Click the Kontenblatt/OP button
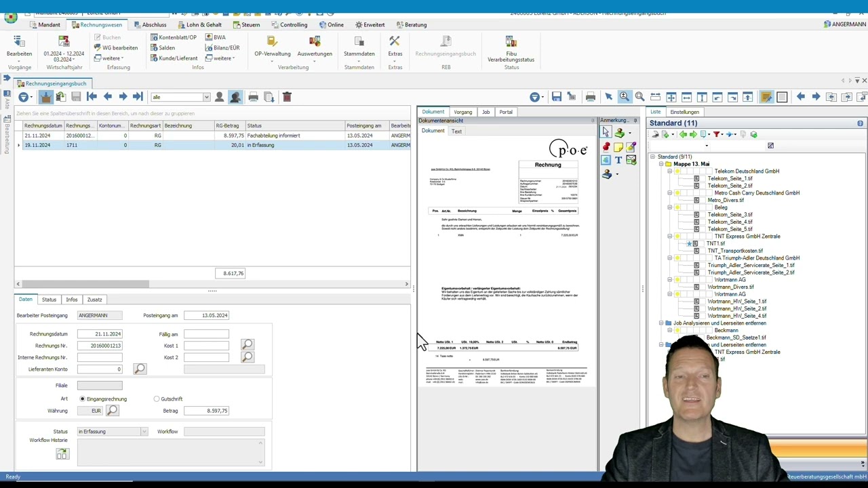 pyautogui.click(x=174, y=37)
